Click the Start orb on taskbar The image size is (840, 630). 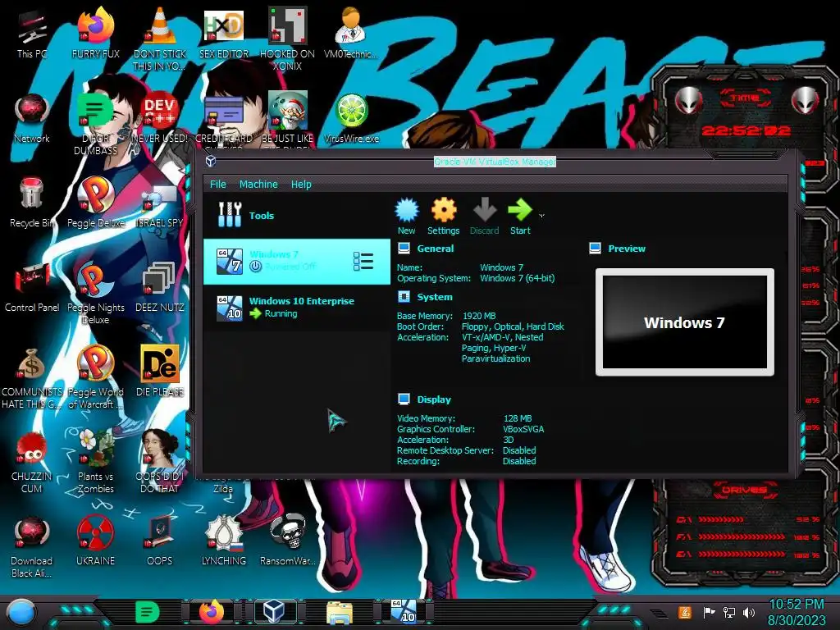coord(21,613)
